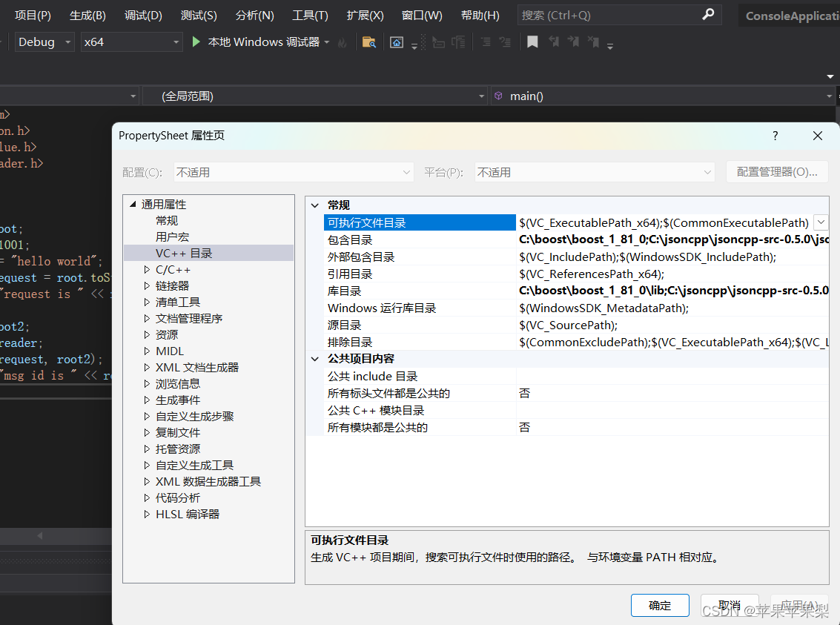Expand the HLSL 编译器 node
The height and width of the screenshot is (625, 840).
(147, 514)
